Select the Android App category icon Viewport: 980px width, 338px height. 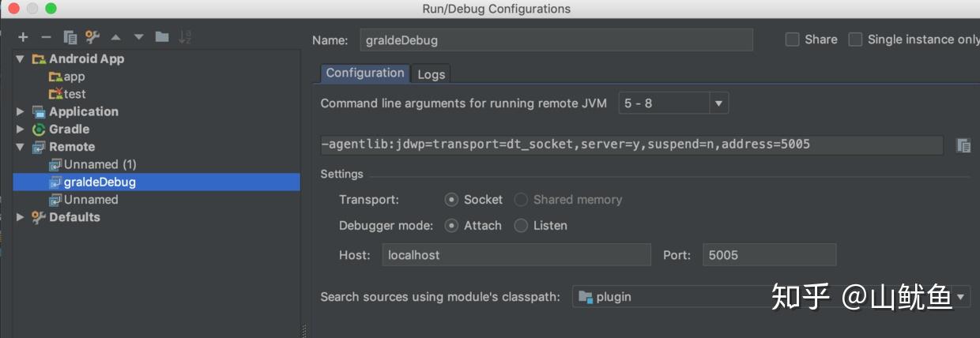click(39, 59)
